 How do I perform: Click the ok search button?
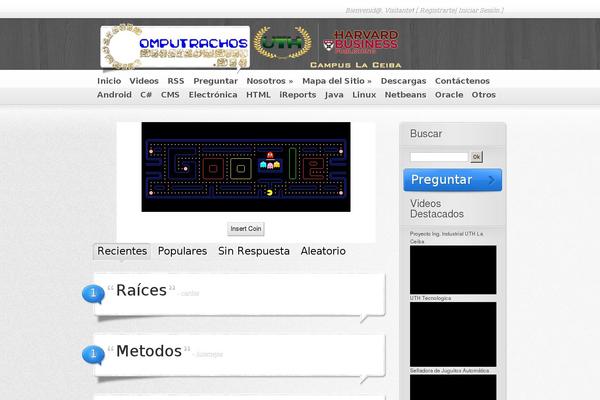point(476,157)
